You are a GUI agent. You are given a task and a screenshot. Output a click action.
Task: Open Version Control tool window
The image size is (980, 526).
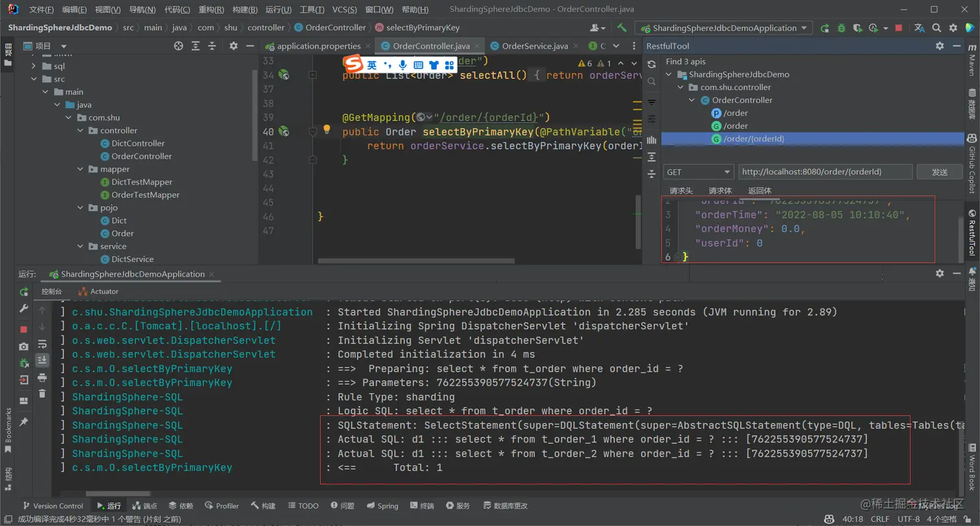point(52,506)
